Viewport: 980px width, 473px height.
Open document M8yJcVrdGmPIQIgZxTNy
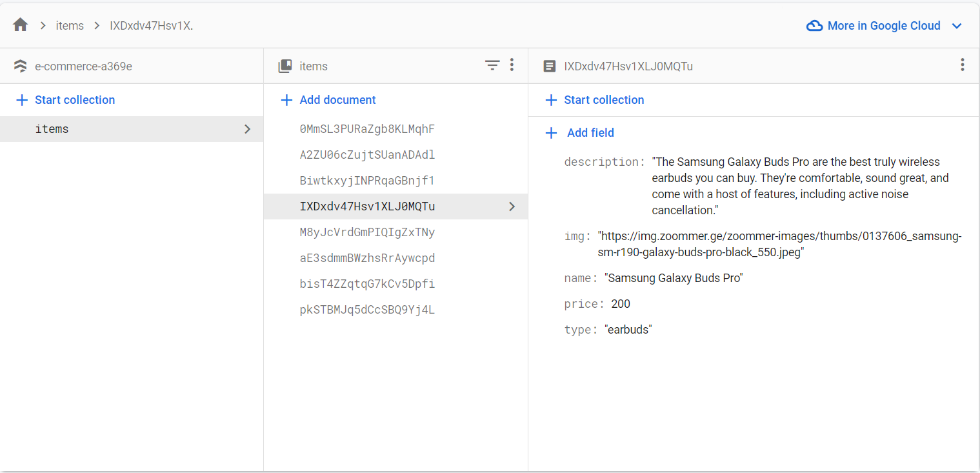(x=367, y=232)
